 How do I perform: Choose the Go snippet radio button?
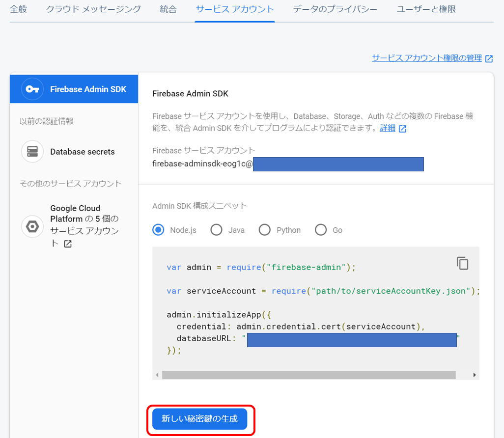(x=321, y=230)
